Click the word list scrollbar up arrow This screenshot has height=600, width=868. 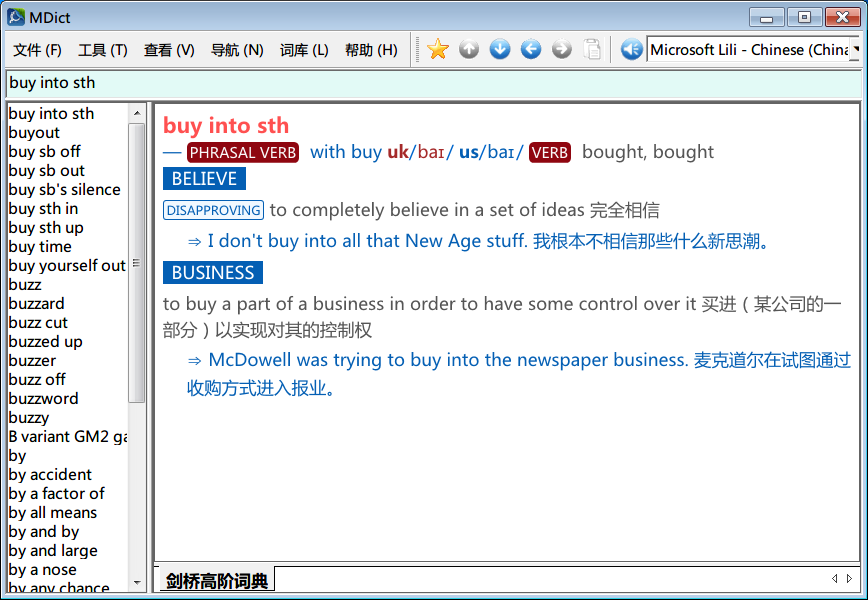(x=137, y=113)
